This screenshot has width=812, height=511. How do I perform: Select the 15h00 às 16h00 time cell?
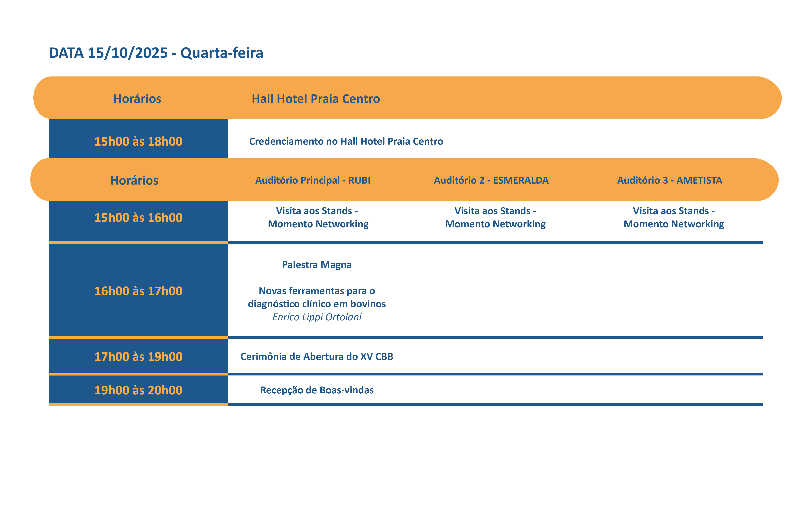138,218
